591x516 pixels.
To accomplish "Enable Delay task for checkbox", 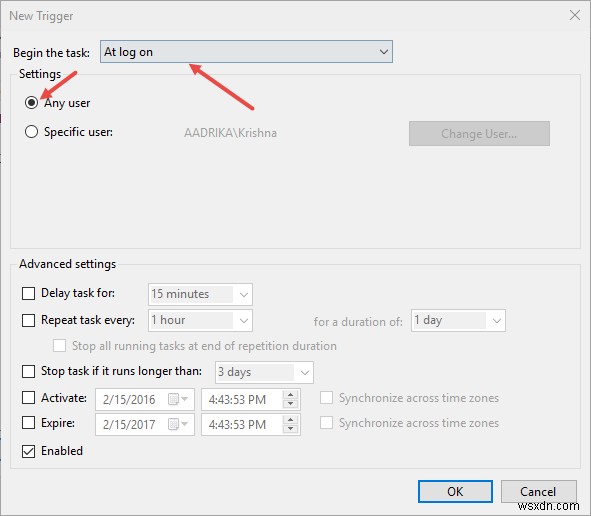I will pyautogui.click(x=28, y=293).
